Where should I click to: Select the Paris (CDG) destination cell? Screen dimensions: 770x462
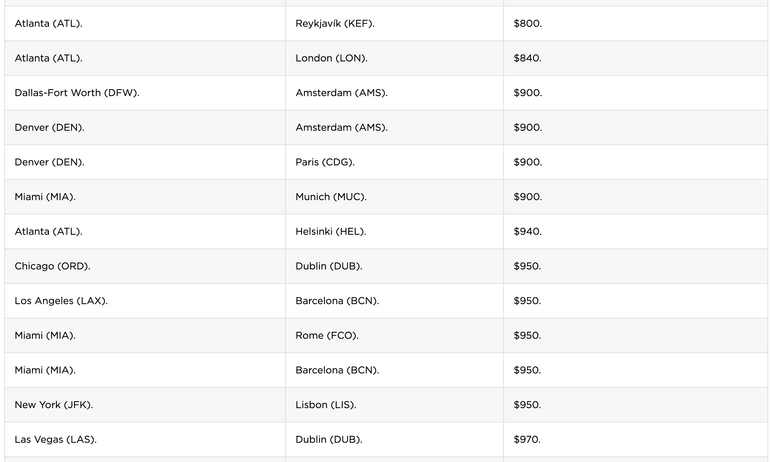(x=325, y=162)
